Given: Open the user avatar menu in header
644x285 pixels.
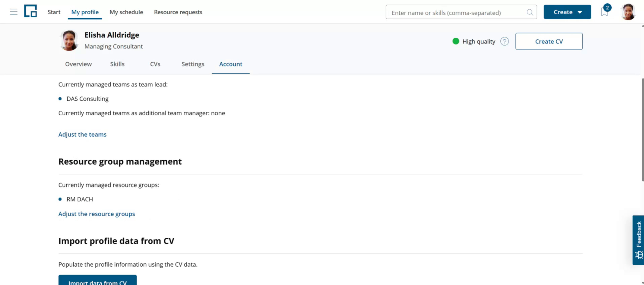Looking at the screenshot, I should (628, 12).
